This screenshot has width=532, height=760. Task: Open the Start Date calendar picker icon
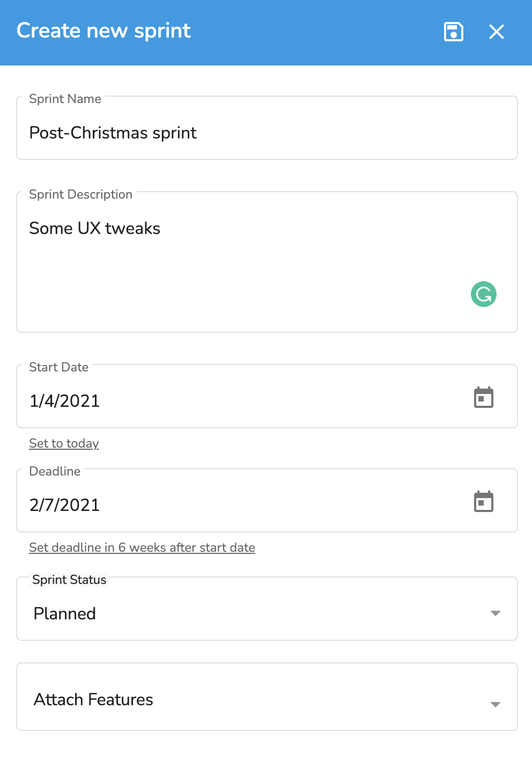[x=484, y=398]
